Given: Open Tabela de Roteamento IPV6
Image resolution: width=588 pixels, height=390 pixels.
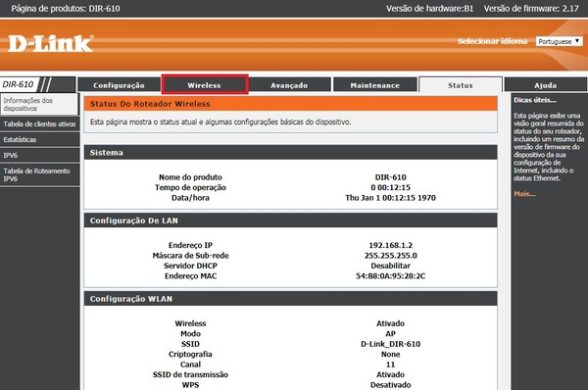Looking at the screenshot, I should click(39, 174).
